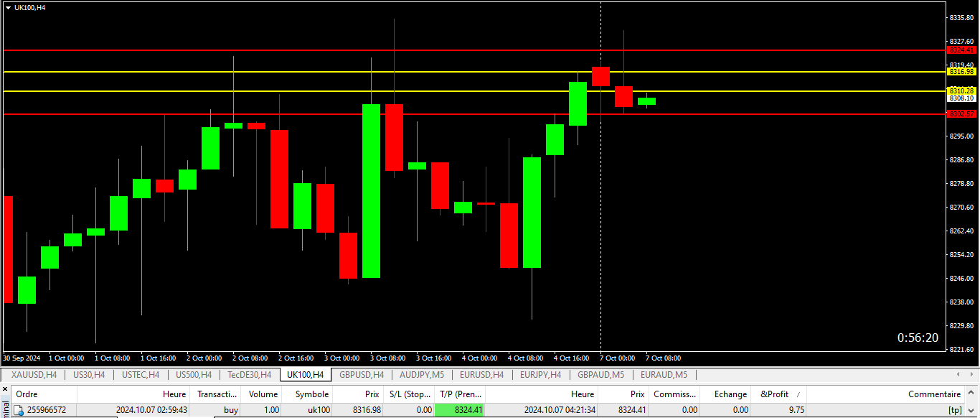The height and width of the screenshot is (418, 980).
Task: Click the order icon beside 255966572
Action: coord(19,410)
